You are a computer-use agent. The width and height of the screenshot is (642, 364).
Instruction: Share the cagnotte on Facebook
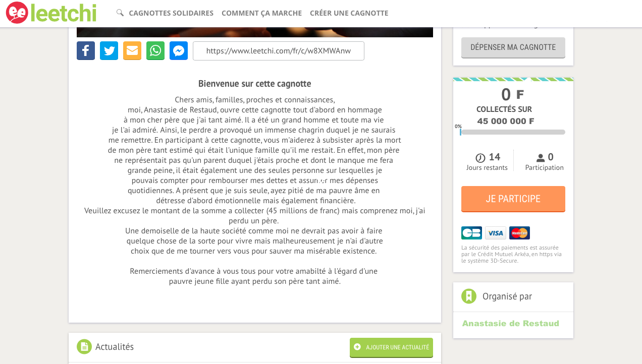(x=86, y=51)
